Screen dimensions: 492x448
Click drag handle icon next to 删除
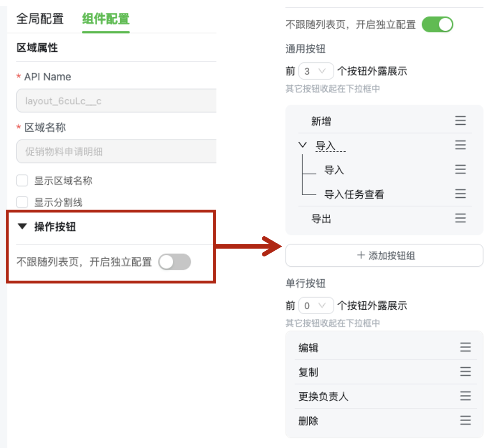[465, 420]
